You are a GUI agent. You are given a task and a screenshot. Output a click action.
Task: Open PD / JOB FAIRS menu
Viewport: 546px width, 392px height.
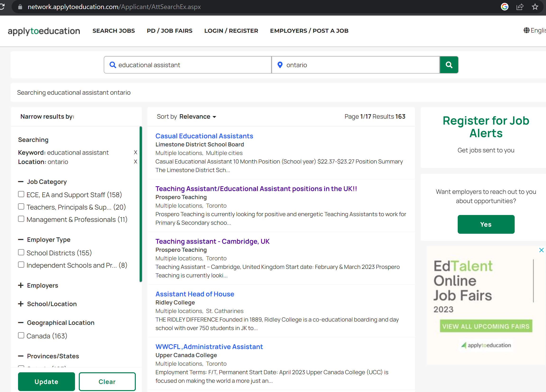[x=169, y=31]
